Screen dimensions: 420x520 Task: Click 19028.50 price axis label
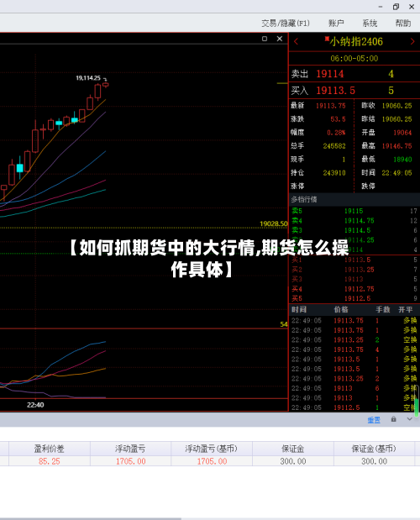pyautogui.click(x=274, y=223)
